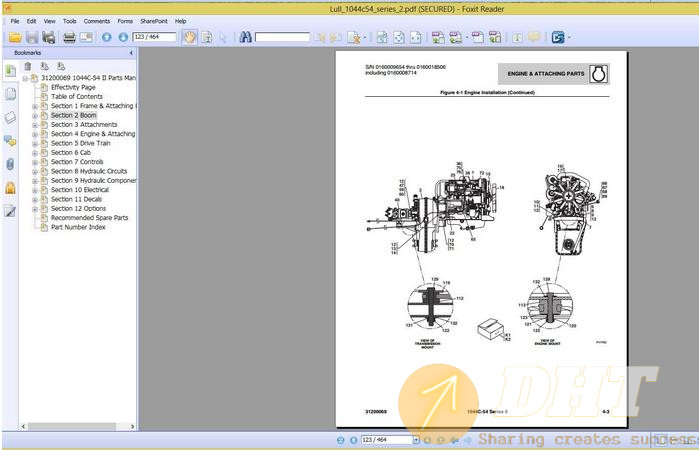Open Table of Contents bookmark
The width and height of the screenshot is (699, 450).
tap(77, 96)
